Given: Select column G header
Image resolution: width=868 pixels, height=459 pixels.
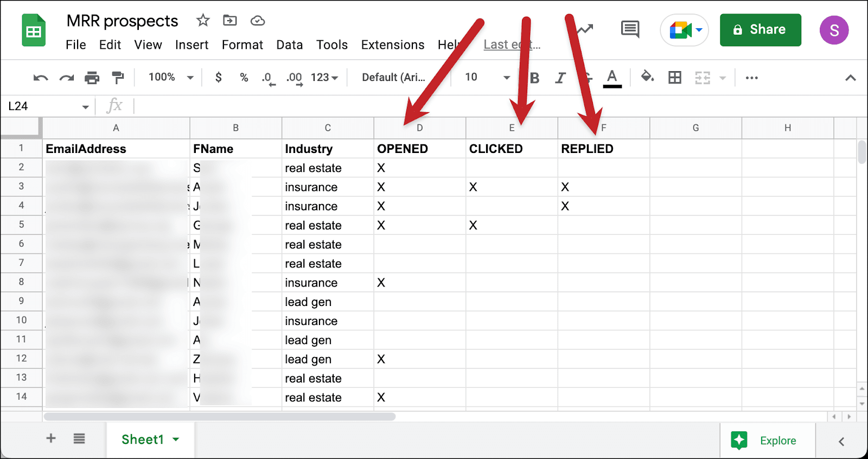Looking at the screenshot, I should coord(696,128).
